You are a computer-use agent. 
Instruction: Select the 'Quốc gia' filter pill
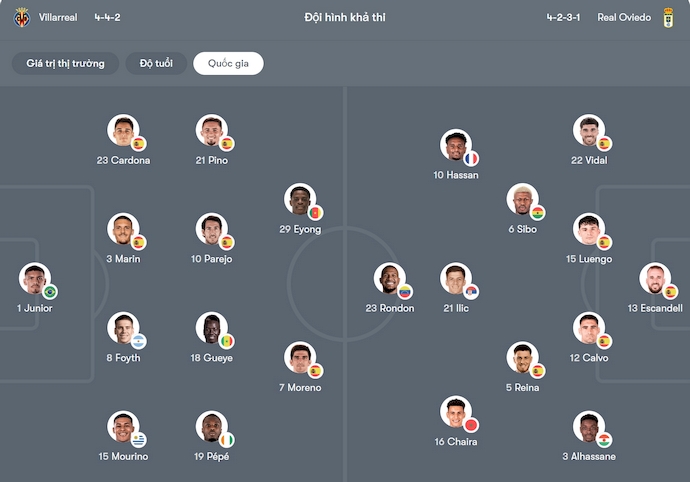click(x=228, y=64)
